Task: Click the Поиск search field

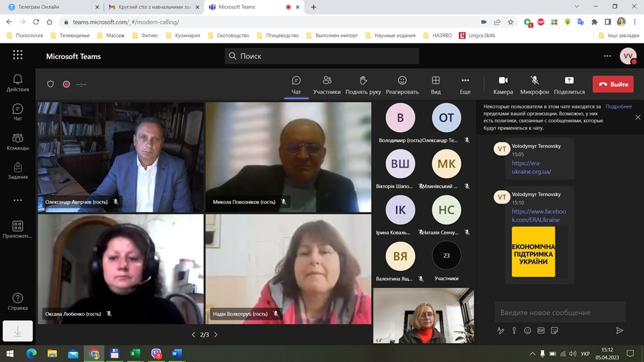Action: (x=321, y=55)
